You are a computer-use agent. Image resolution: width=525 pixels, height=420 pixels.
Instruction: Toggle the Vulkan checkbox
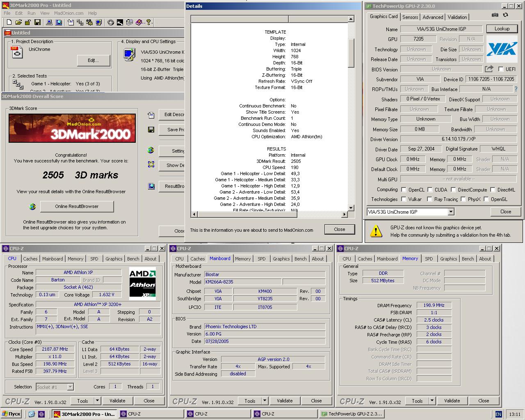(404, 199)
